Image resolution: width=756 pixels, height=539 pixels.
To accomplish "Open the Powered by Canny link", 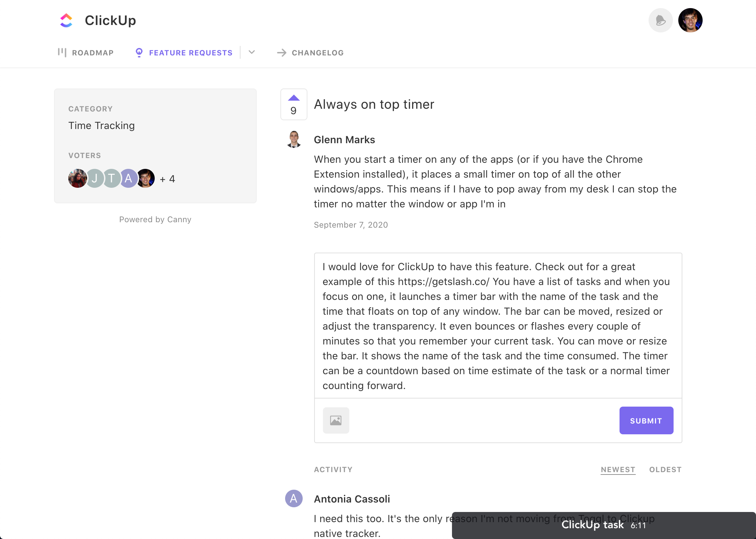I will point(155,220).
